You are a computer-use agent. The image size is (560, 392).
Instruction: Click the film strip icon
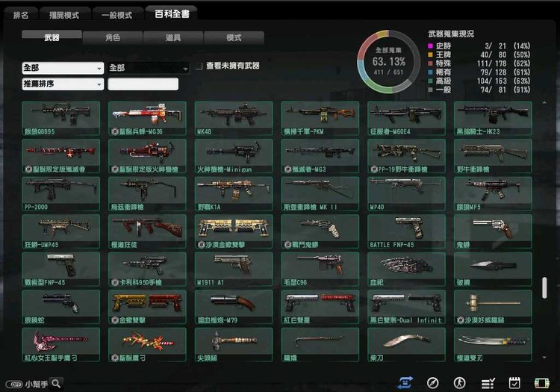(541, 384)
